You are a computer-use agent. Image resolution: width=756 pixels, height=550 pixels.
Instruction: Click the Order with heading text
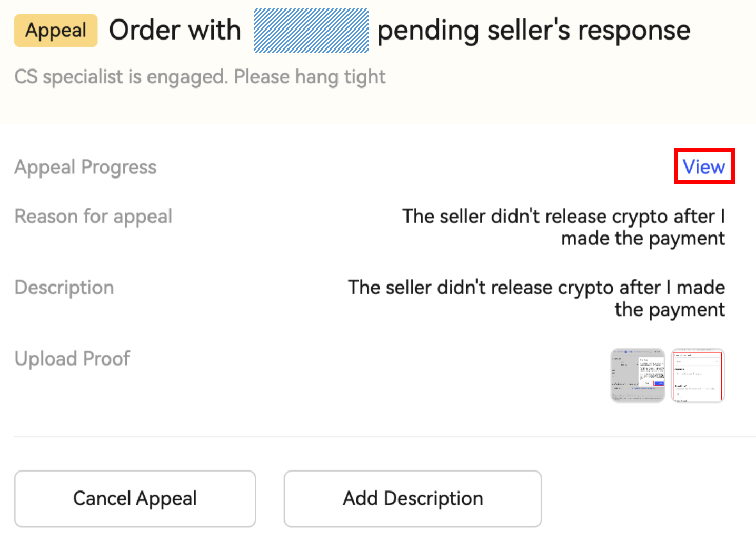(175, 31)
